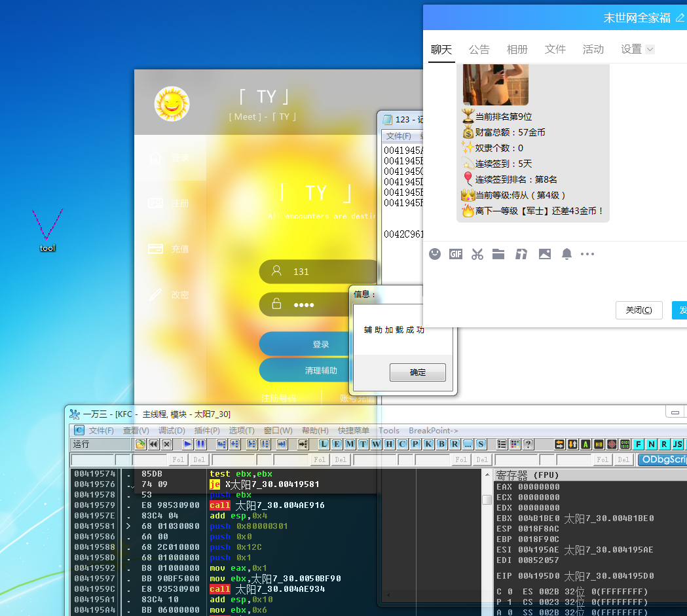The image size is (687, 616).
Task: Switch to the 聊天 tab
Action: pyautogui.click(x=441, y=50)
